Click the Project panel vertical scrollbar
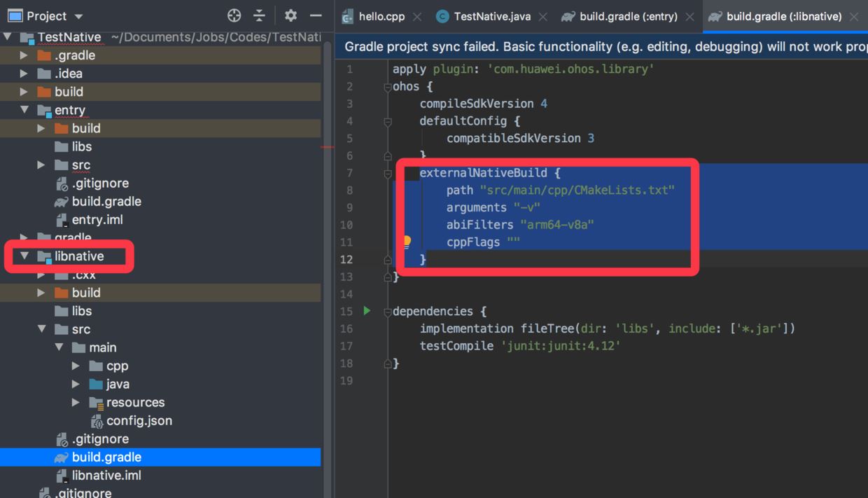Image resolution: width=868 pixels, height=498 pixels. click(x=328, y=266)
